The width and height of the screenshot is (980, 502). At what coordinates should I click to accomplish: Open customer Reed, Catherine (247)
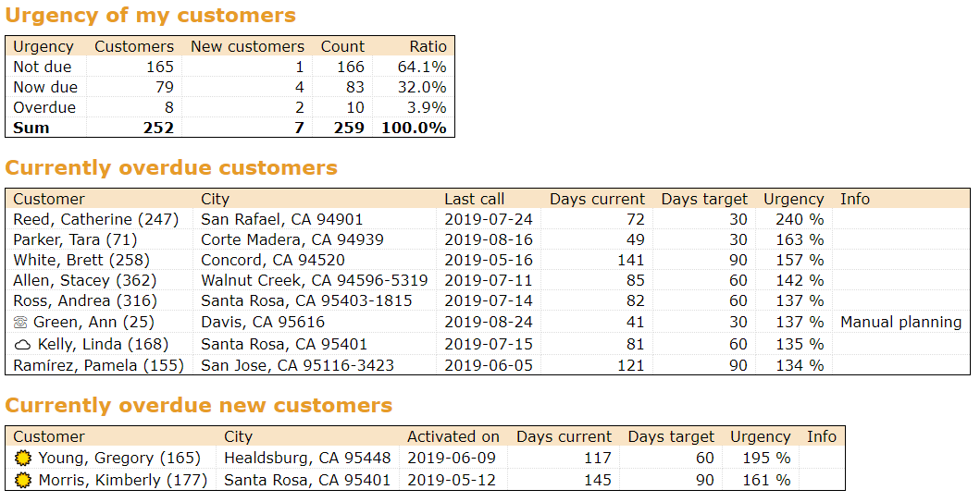95,220
